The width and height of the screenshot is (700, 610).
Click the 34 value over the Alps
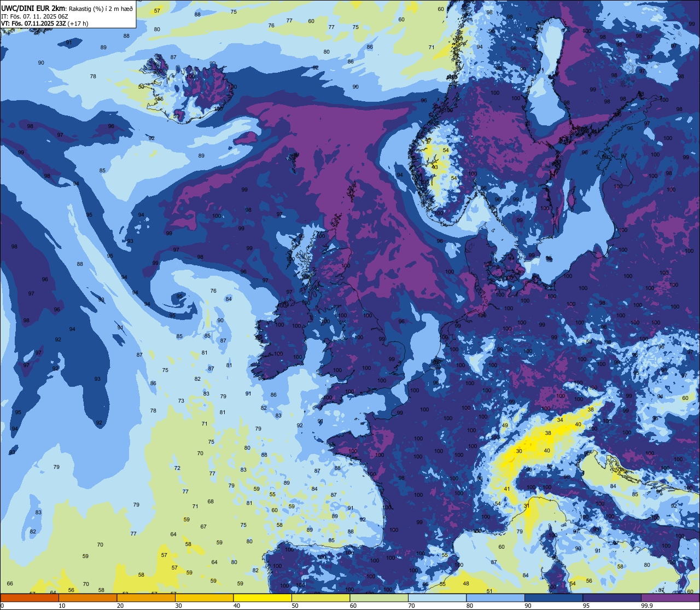559,420
